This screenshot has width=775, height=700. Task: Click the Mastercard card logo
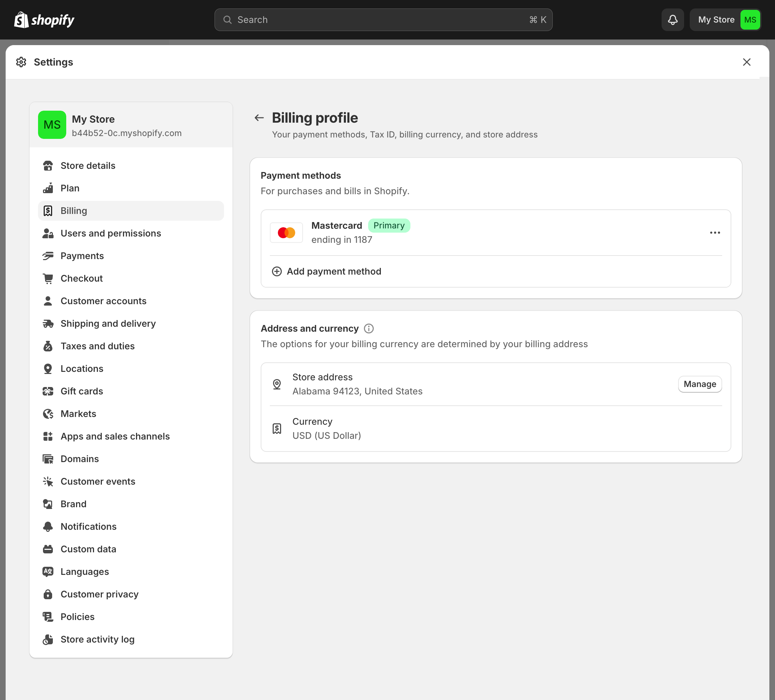pos(286,232)
